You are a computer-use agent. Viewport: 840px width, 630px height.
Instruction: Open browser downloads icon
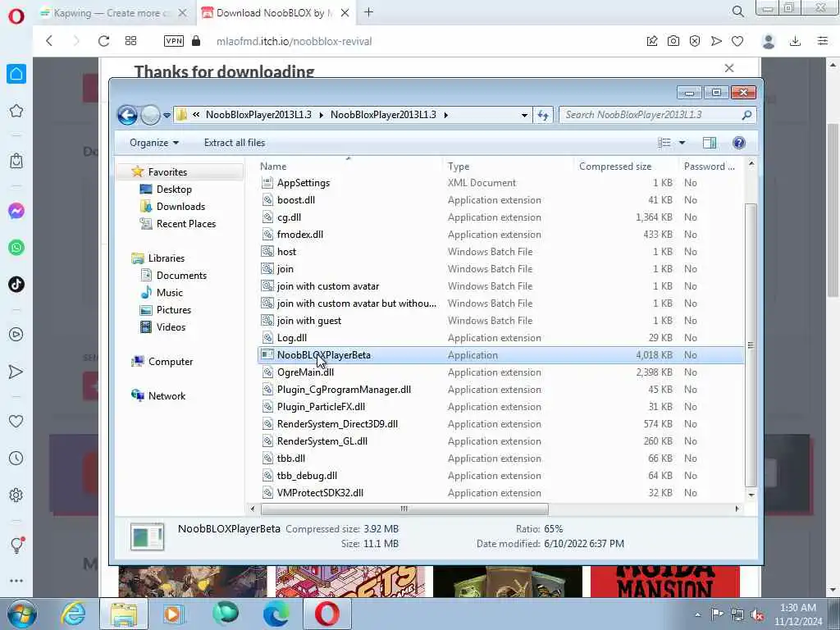click(x=795, y=41)
